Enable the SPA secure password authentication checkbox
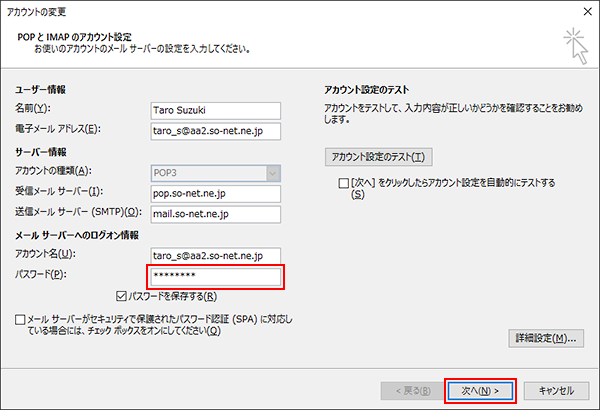This screenshot has height=410, width=600. 22,319
